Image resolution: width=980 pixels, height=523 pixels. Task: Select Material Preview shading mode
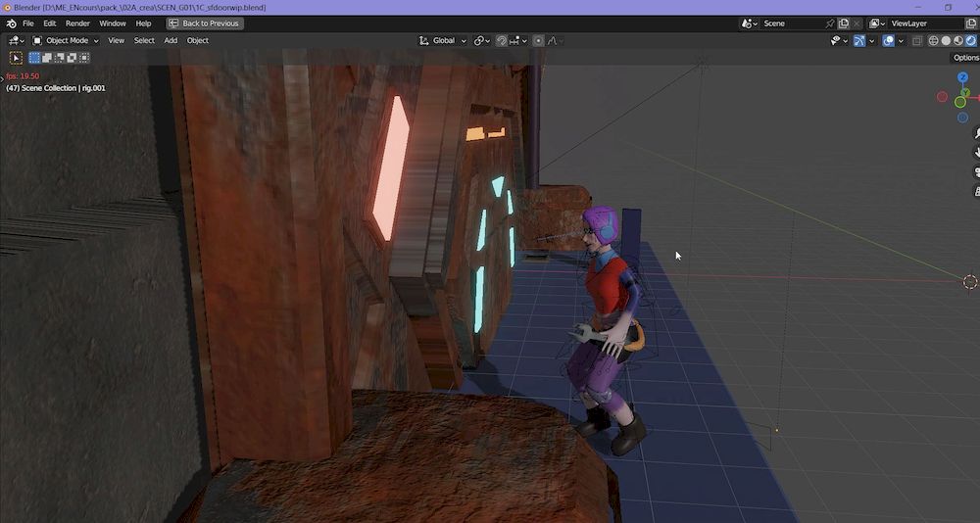(958, 41)
